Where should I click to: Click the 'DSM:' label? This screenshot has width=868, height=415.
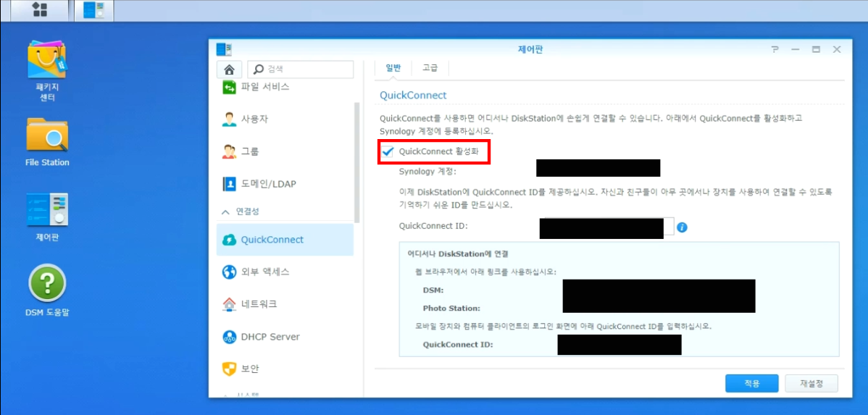click(x=433, y=290)
